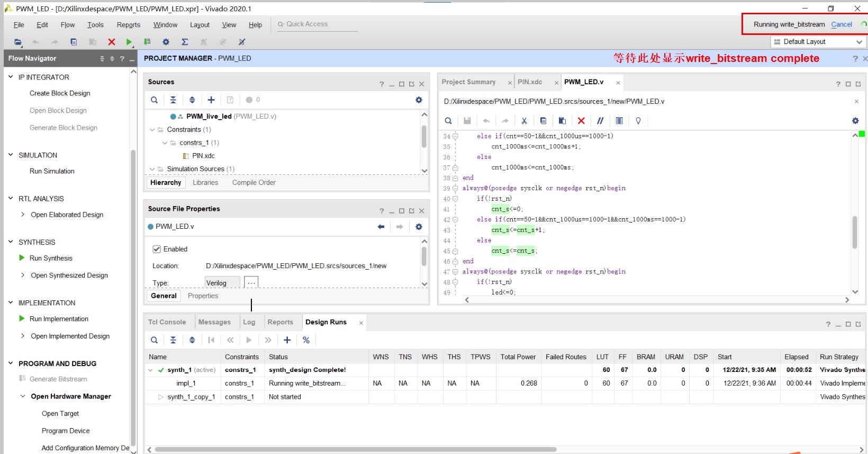
Task: Click the cut scissors icon in editor
Action: click(524, 121)
